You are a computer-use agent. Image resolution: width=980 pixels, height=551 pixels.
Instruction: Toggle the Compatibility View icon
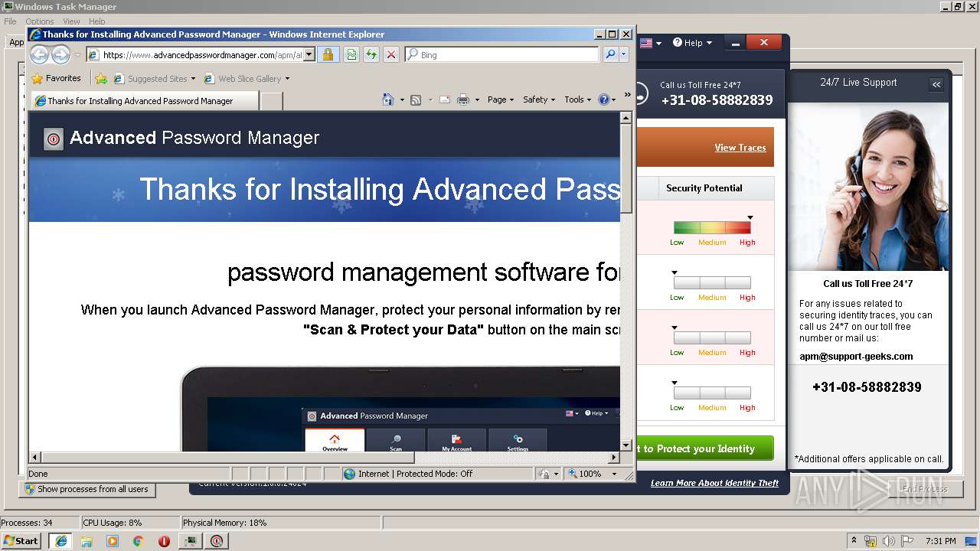point(351,54)
